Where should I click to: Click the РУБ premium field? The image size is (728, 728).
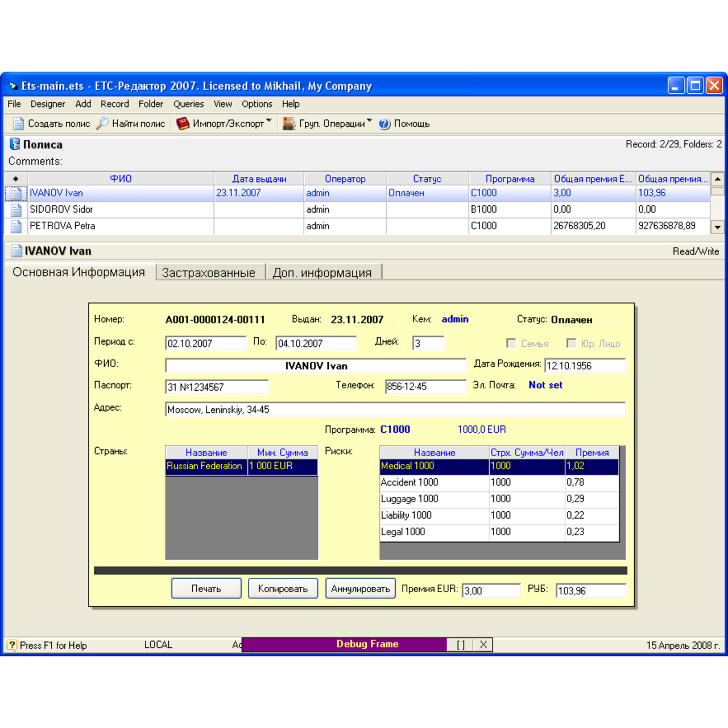click(x=590, y=590)
